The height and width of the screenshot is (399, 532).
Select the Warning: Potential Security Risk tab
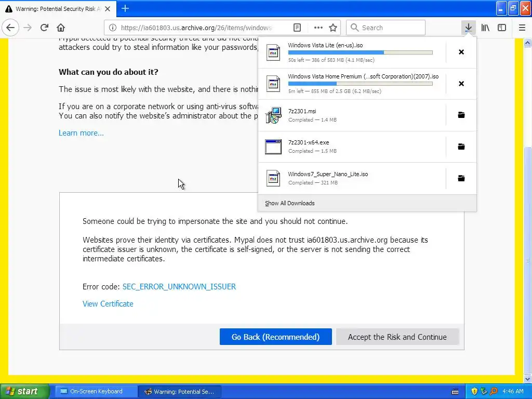pyautogui.click(x=58, y=9)
